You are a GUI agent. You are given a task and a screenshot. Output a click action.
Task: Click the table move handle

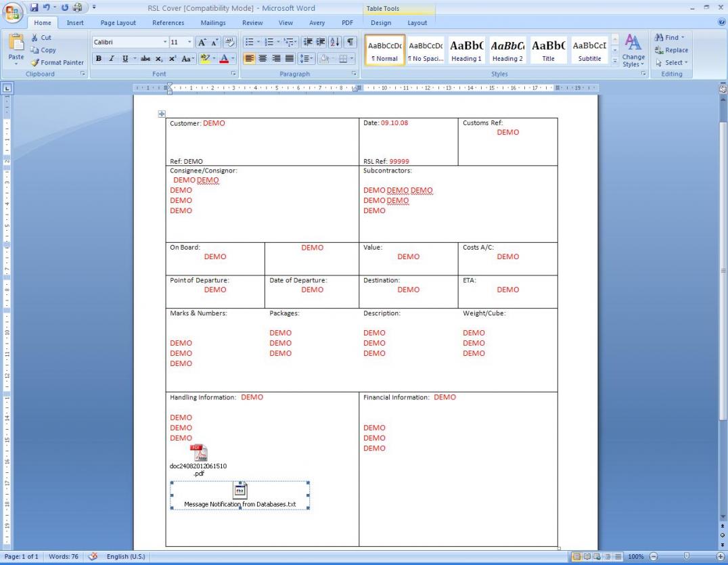click(x=162, y=114)
